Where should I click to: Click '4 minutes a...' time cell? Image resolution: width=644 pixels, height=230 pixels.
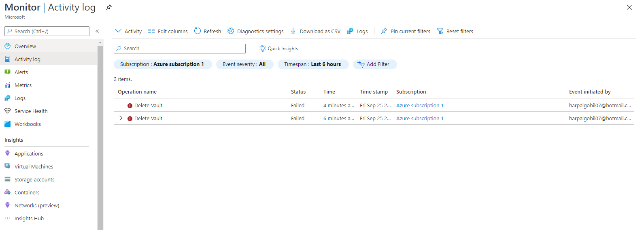[339, 106]
